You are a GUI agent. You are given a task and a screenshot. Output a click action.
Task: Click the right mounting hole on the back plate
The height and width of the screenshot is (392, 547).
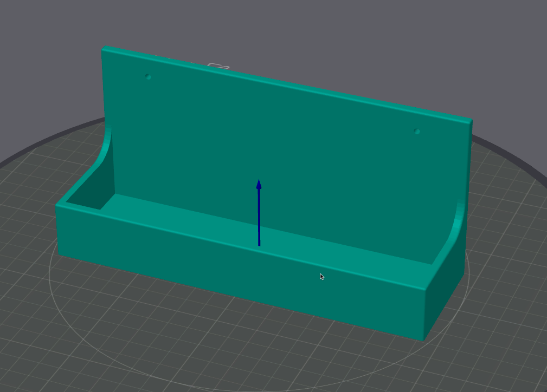click(417, 132)
